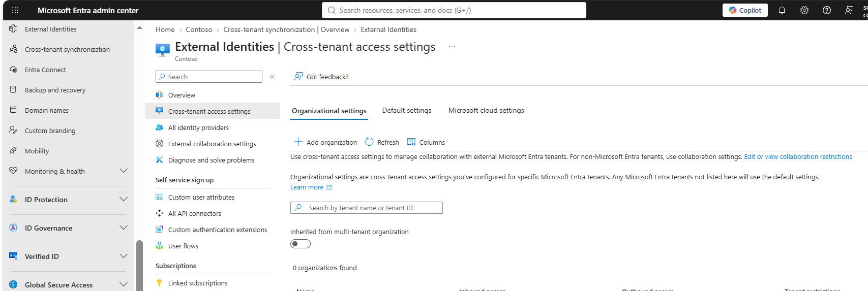Screen dimensions: 868x291
Task: Switch to Default settings tab
Action: point(407,111)
